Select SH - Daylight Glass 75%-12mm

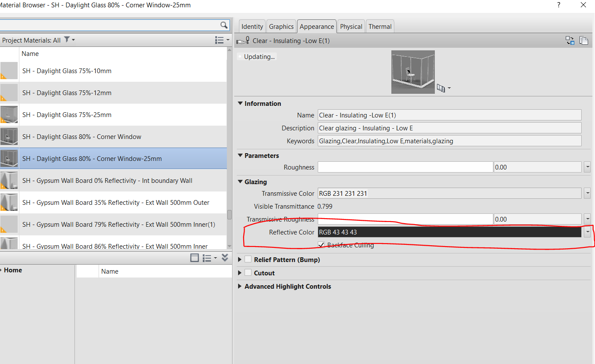[113, 93]
